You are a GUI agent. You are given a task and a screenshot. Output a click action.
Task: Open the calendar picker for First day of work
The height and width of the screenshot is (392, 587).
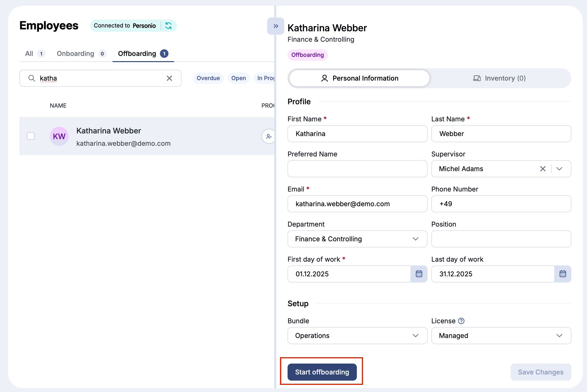click(x=419, y=274)
